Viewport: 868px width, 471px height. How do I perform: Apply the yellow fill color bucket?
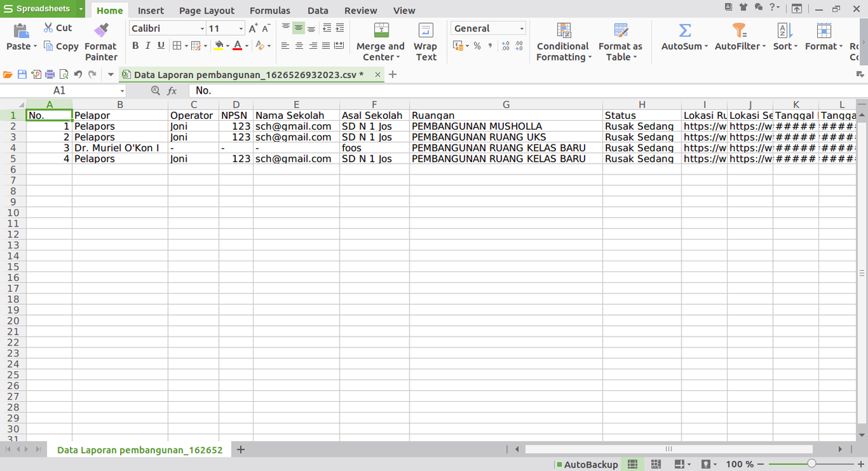[x=218, y=45]
